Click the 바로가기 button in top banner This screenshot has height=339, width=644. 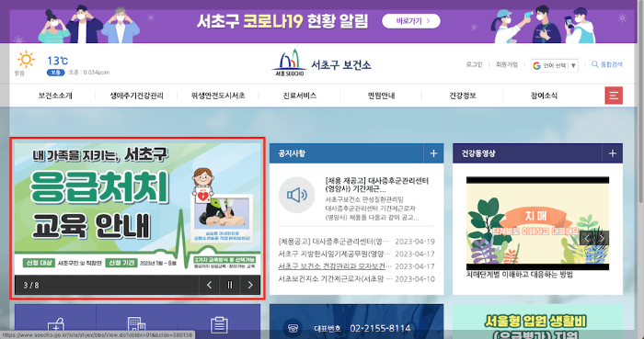pyautogui.click(x=410, y=21)
